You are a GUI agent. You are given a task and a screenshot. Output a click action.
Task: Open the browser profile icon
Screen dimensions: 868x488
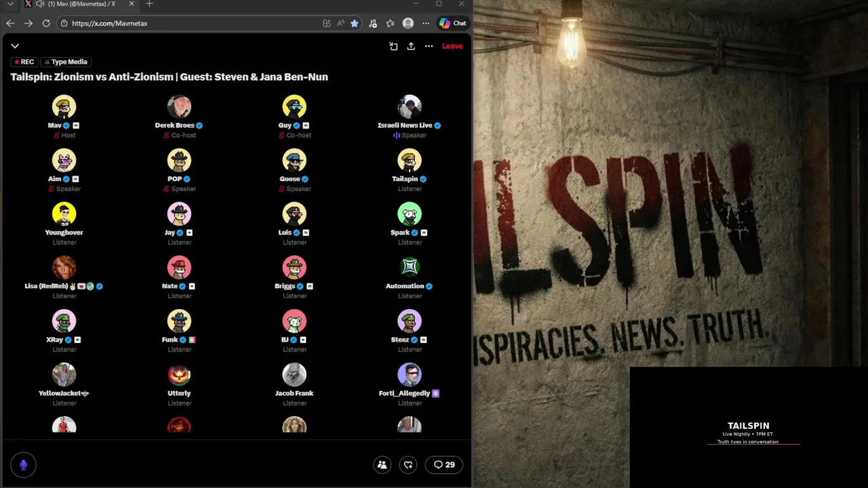tap(408, 23)
